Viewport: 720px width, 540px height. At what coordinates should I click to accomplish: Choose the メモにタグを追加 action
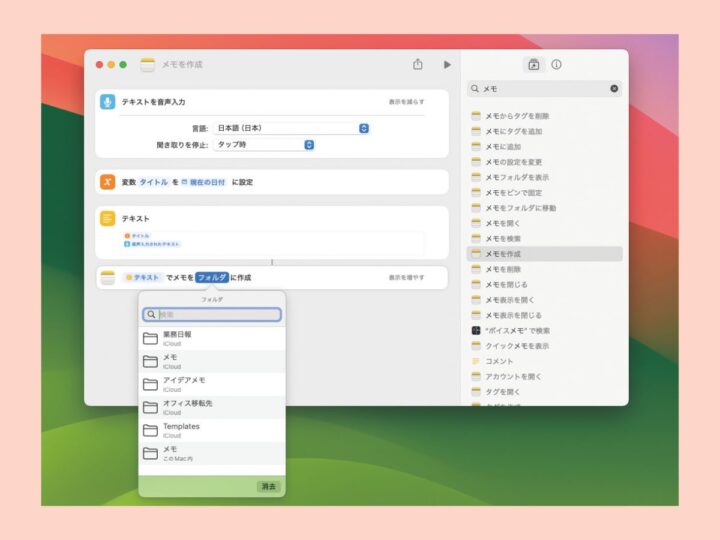tap(545, 131)
